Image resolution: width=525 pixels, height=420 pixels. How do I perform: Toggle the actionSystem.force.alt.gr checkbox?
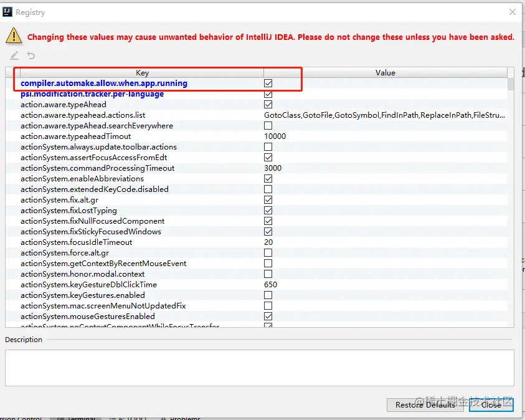(268, 253)
